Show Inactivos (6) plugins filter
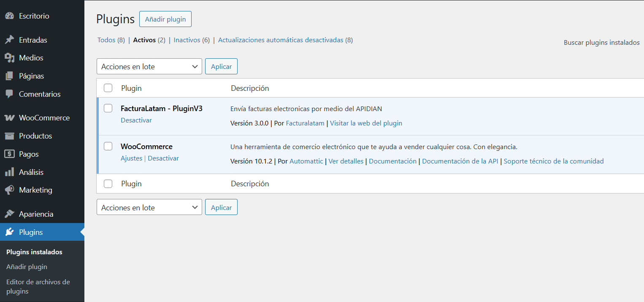This screenshot has width=644, height=302. pyautogui.click(x=192, y=40)
